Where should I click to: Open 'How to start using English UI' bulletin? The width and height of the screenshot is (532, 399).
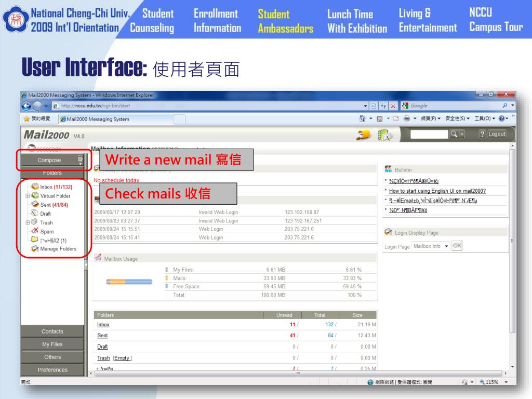pyautogui.click(x=437, y=191)
